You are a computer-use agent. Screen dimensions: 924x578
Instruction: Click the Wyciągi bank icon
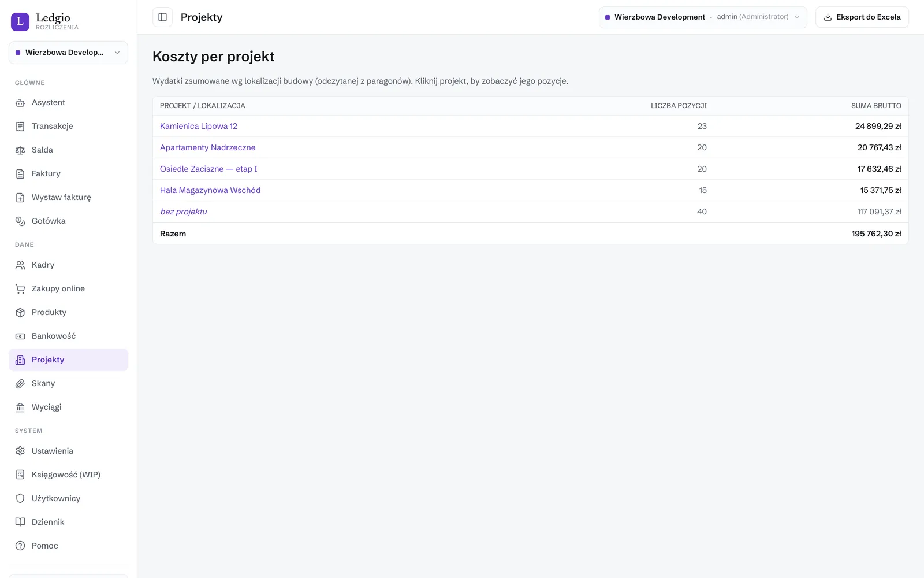click(20, 407)
